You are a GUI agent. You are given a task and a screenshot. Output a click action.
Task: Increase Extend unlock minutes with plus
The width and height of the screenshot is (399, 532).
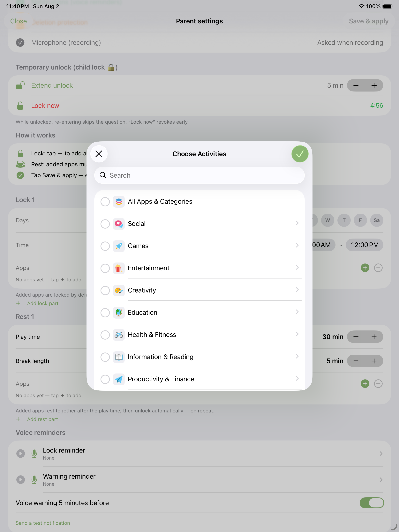(x=374, y=85)
